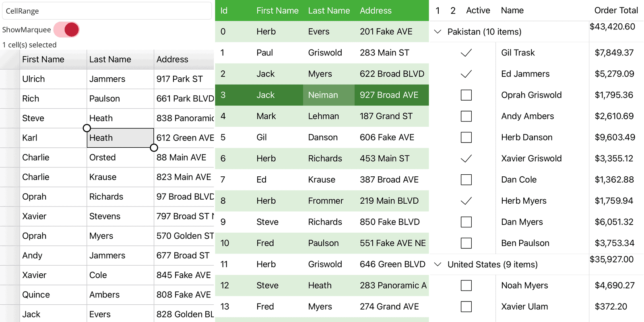Select outline level 2 button
The height and width of the screenshot is (322, 644).
pos(453,10)
